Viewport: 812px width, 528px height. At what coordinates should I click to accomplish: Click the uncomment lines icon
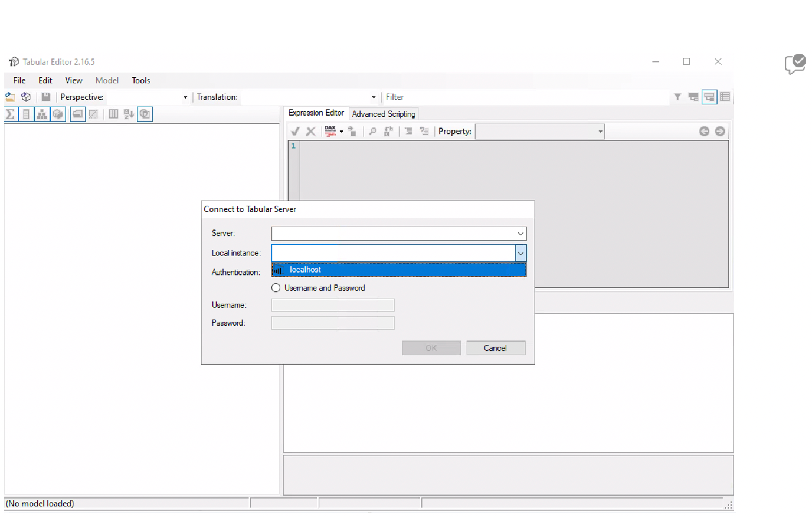pyautogui.click(x=424, y=131)
